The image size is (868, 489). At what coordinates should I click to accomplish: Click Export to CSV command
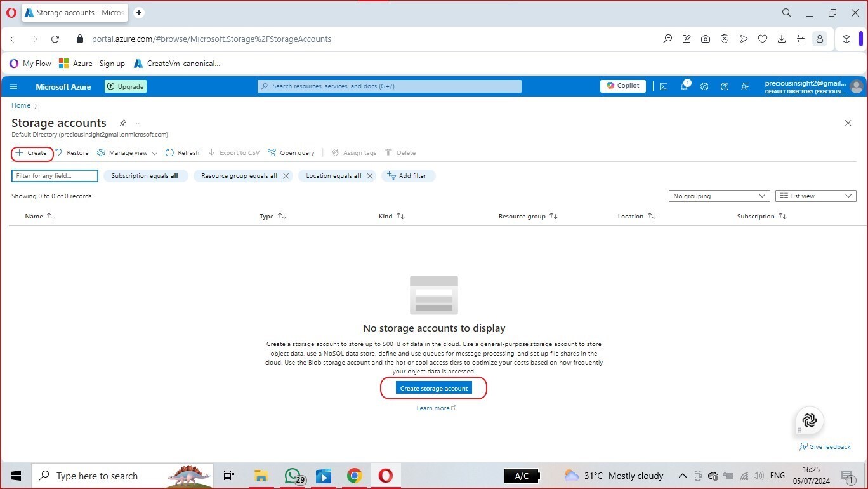tap(234, 153)
